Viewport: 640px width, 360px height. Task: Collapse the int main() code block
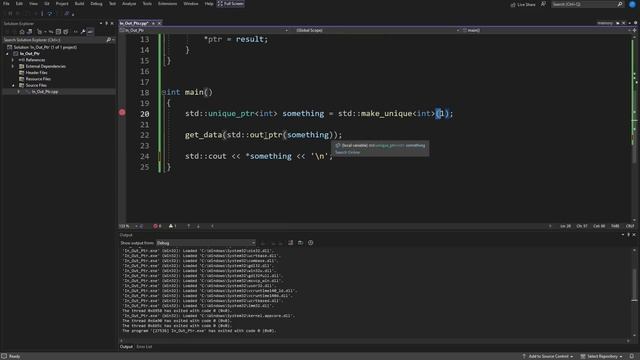point(164,93)
